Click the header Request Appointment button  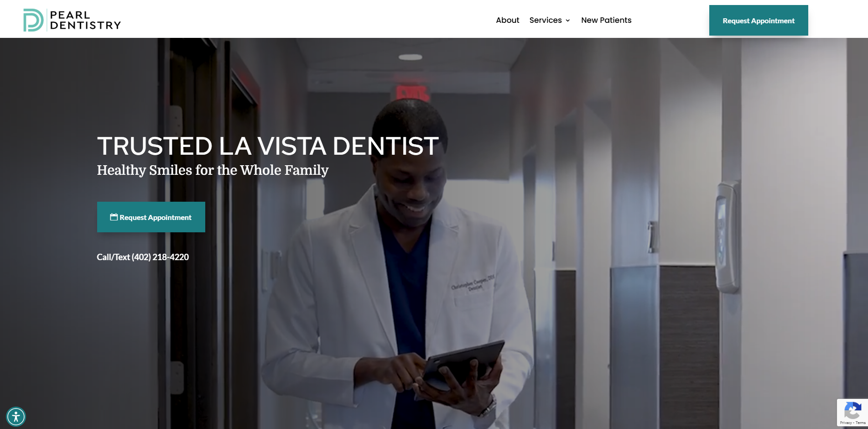[x=759, y=21]
